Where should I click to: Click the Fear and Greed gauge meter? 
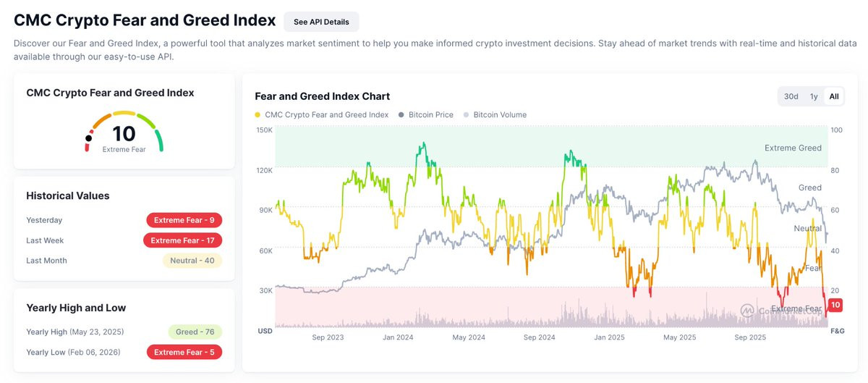click(x=124, y=132)
